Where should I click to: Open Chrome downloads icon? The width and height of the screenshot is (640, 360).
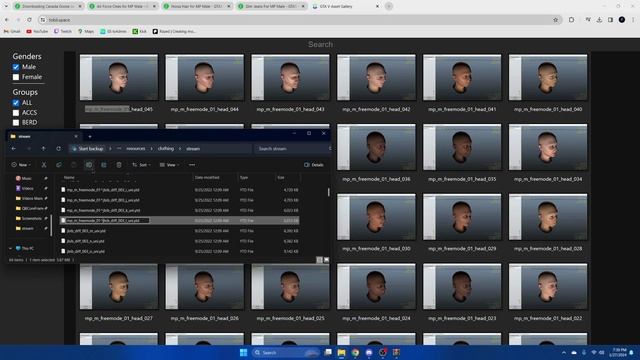(599, 20)
